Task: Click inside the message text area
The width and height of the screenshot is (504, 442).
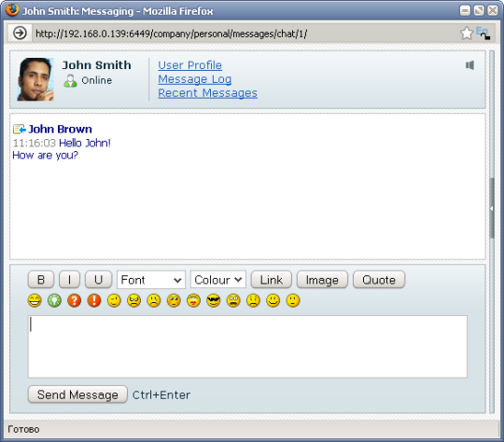Action: point(247,347)
